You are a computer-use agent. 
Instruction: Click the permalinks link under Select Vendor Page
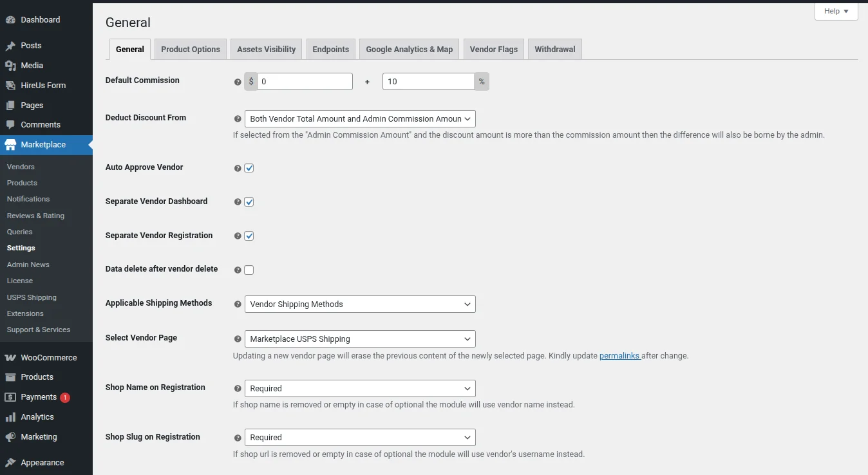pos(619,355)
